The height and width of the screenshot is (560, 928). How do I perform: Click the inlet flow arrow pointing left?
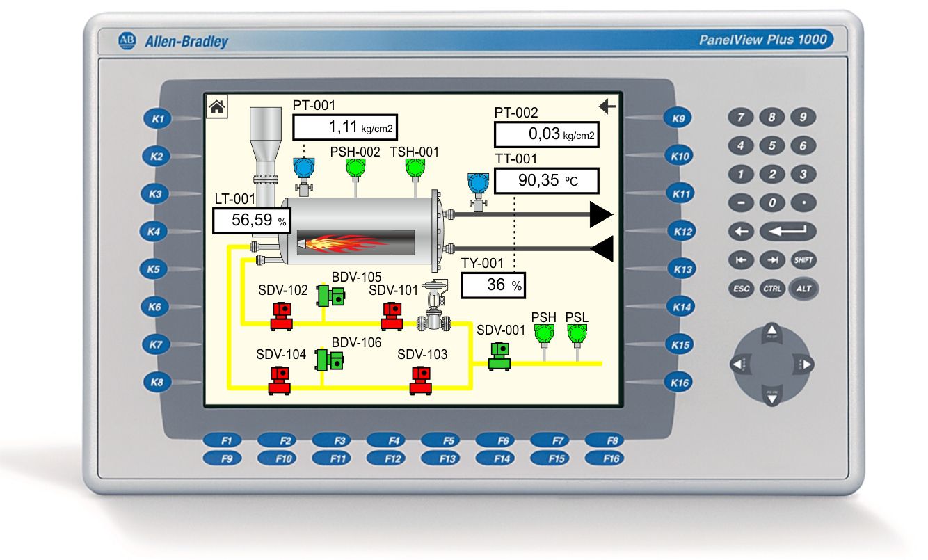[601, 248]
